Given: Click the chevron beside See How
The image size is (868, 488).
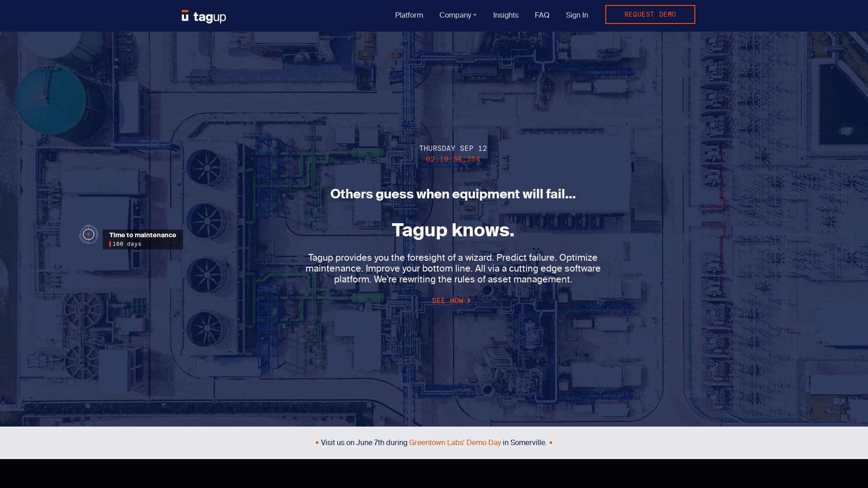Looking at the screenshot, I should (x=469, y=300).
